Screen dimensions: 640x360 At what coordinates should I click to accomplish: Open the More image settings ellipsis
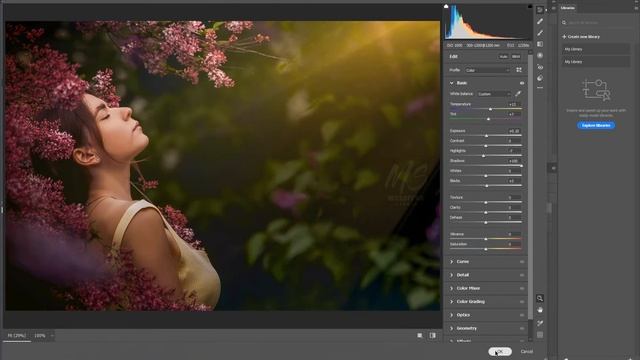click(x=540, y=88)
